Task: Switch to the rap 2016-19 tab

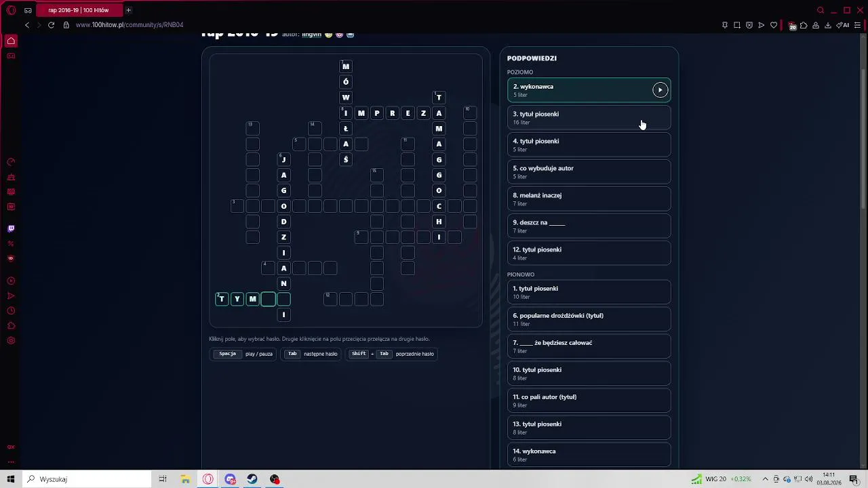Action: pos(79,10)
